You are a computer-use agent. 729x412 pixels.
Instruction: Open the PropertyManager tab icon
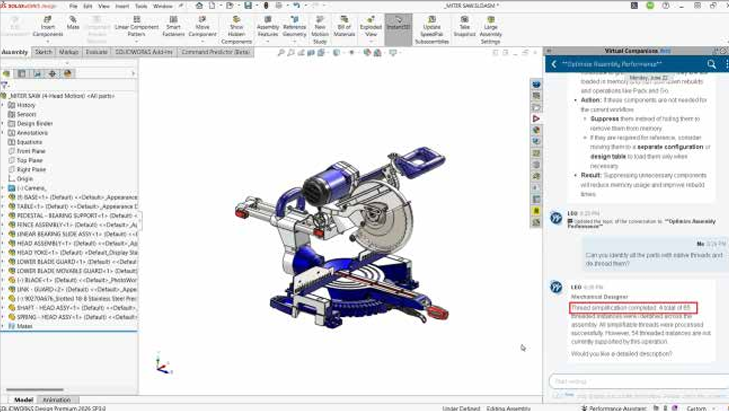click(x=22, y=73)
